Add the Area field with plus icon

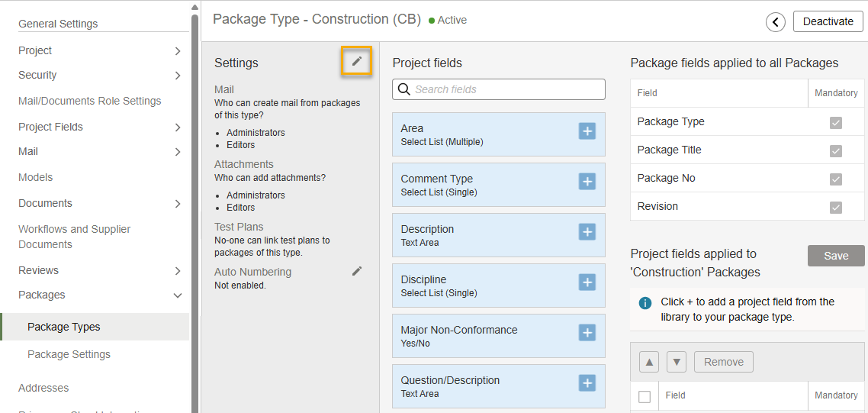point(587,131)
